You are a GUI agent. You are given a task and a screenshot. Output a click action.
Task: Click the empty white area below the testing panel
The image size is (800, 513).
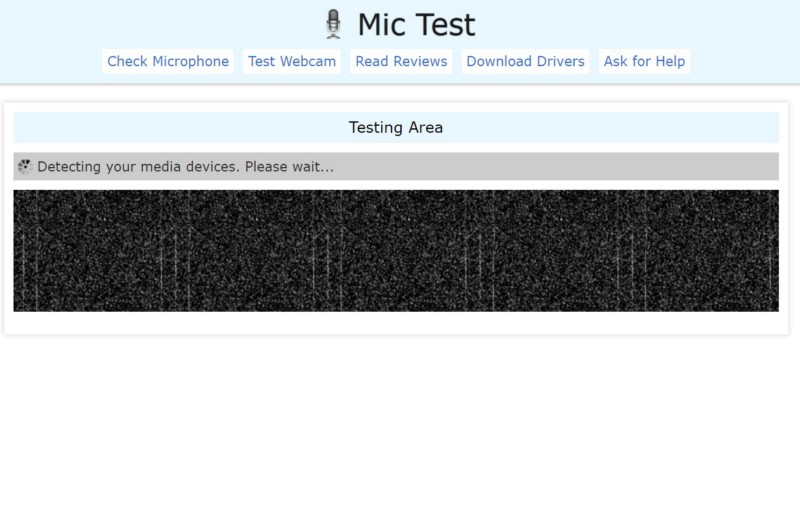(x=400, y=424)
